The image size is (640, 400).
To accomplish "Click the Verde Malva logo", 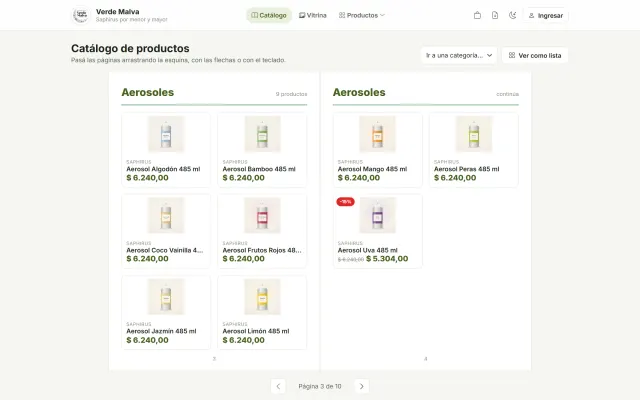I will coord(80,15).
